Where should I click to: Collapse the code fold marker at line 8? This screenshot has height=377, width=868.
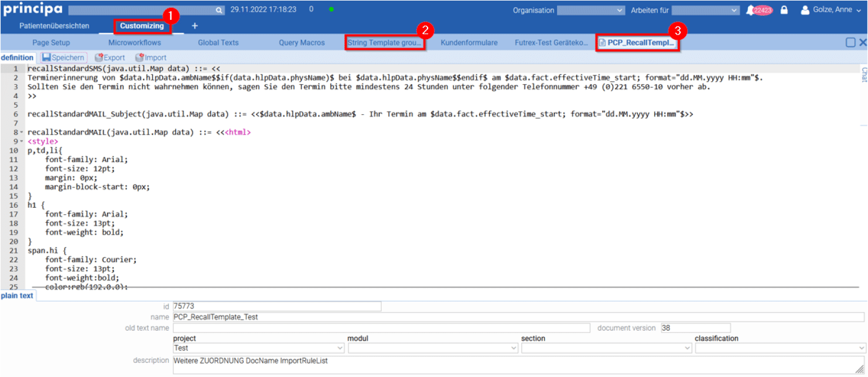click(x=22, y=132)
